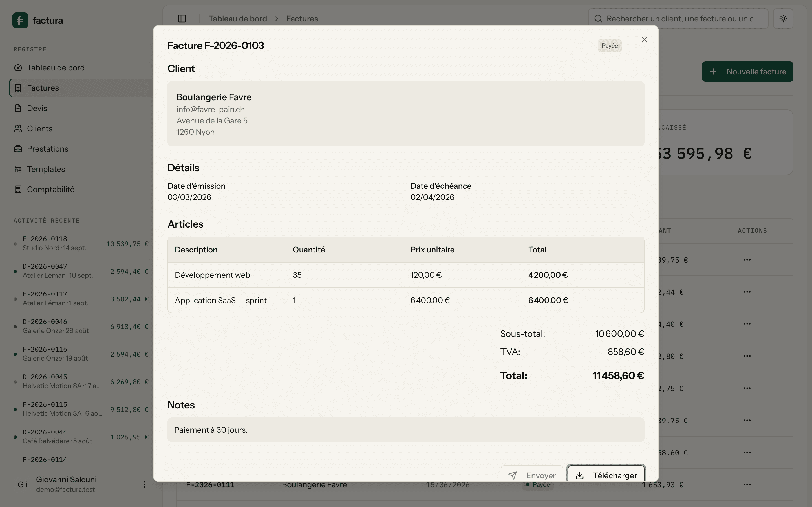Focus the client search field
812x507 pixels.
[678, 19]
